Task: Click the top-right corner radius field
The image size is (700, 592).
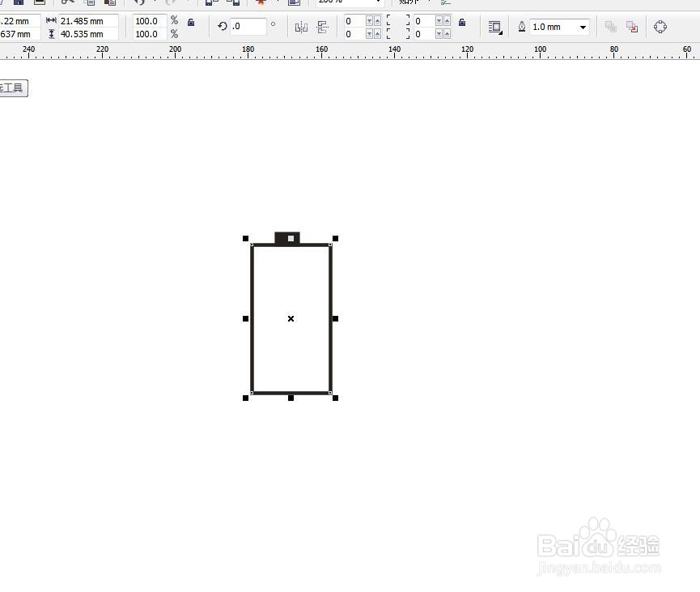Action: [424, 21]
